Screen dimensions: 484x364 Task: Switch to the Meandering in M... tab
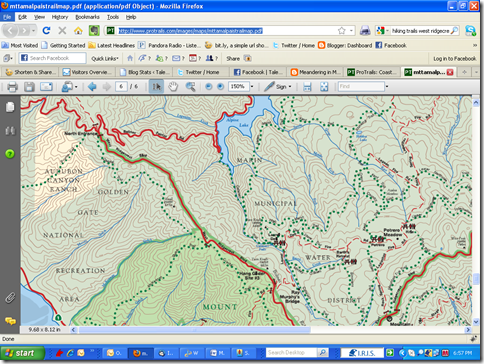pyautogui.click(x=316, y=72)
